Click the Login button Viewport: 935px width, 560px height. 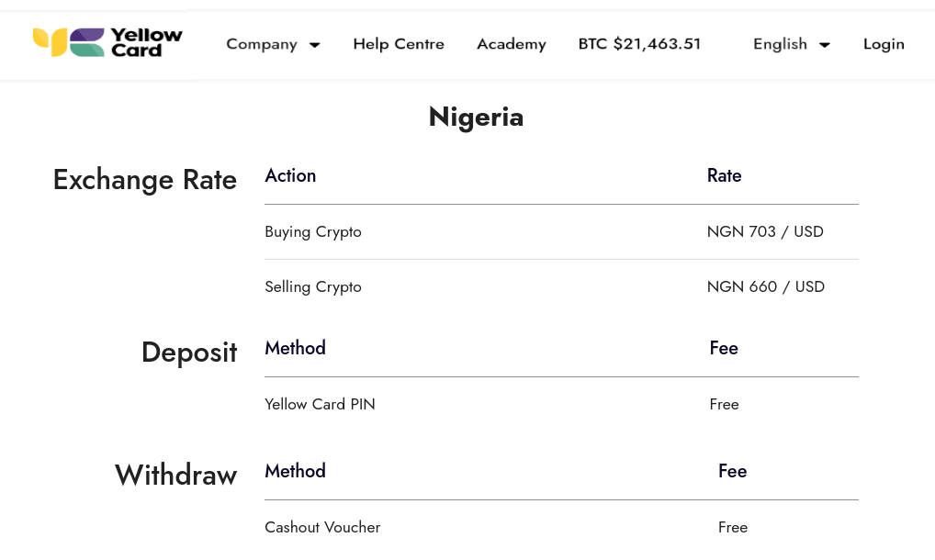click(x=884, y=44)
